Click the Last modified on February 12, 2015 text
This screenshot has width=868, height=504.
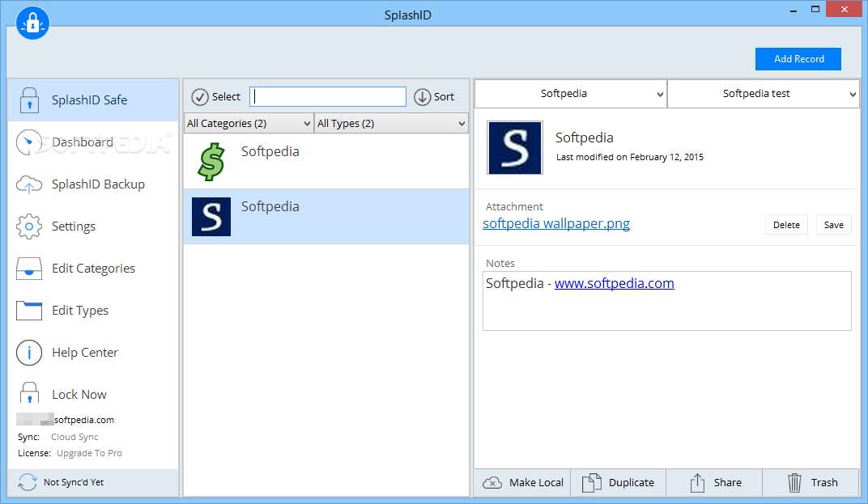click(630, 157)
